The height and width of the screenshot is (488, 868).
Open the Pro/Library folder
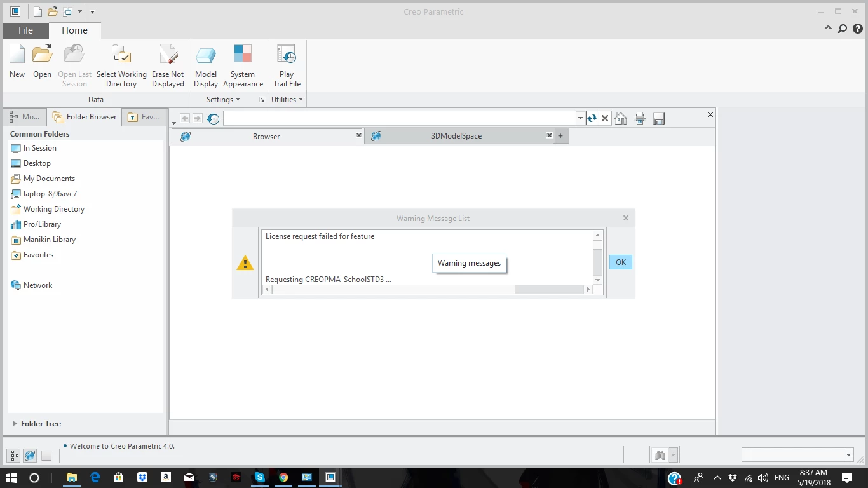click(36, 224)
